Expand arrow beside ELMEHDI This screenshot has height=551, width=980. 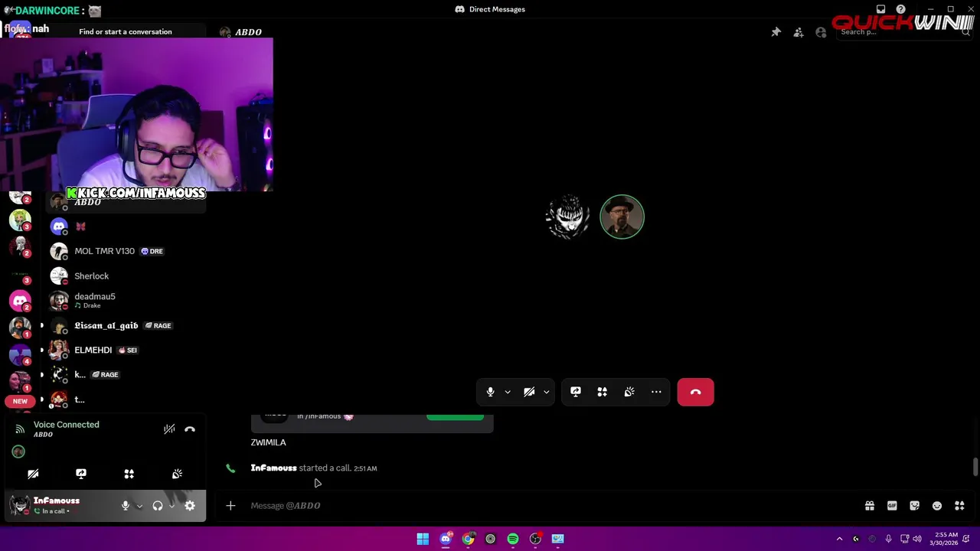click(42, 350)
